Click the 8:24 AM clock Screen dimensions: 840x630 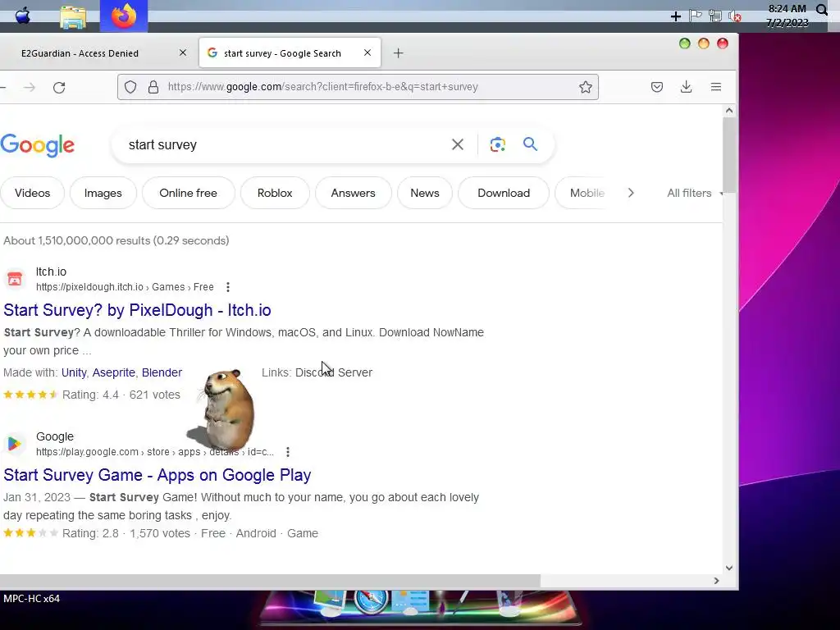pyautogui.click(x=787, y=9)
